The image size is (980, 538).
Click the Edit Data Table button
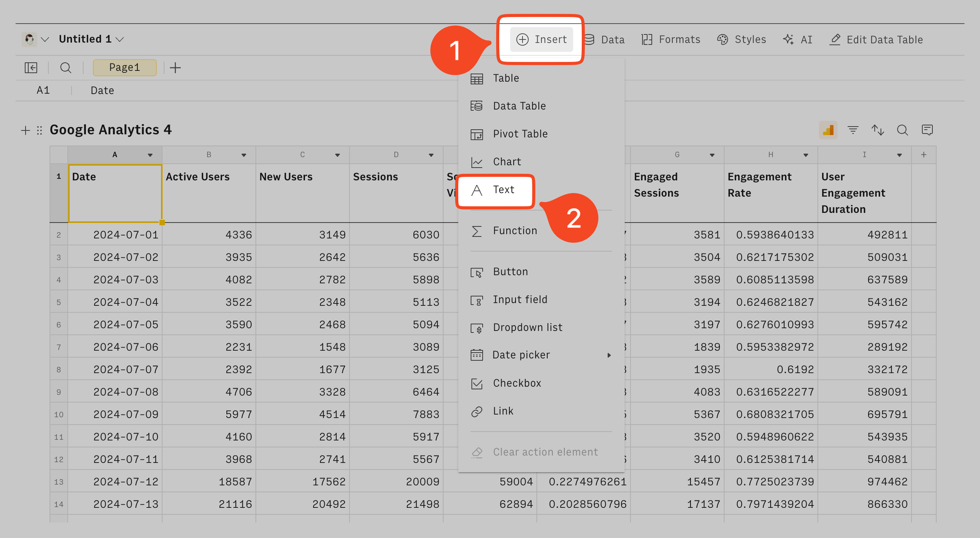pos(876,39)
